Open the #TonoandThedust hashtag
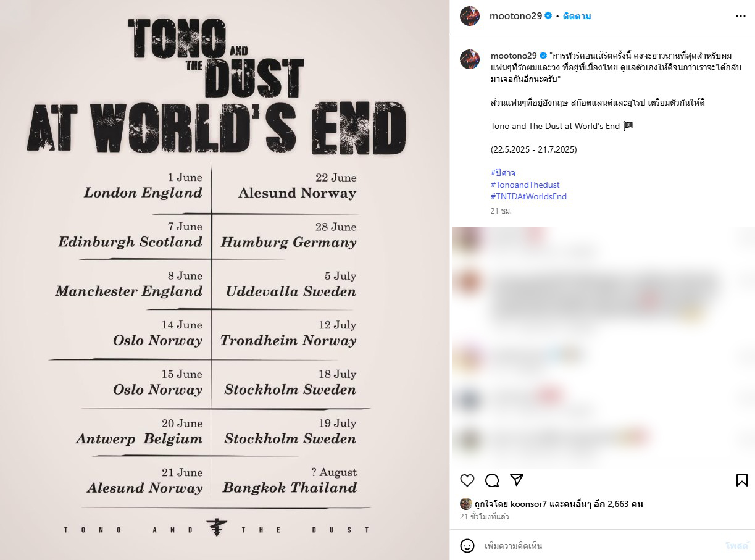 (525, 185)
